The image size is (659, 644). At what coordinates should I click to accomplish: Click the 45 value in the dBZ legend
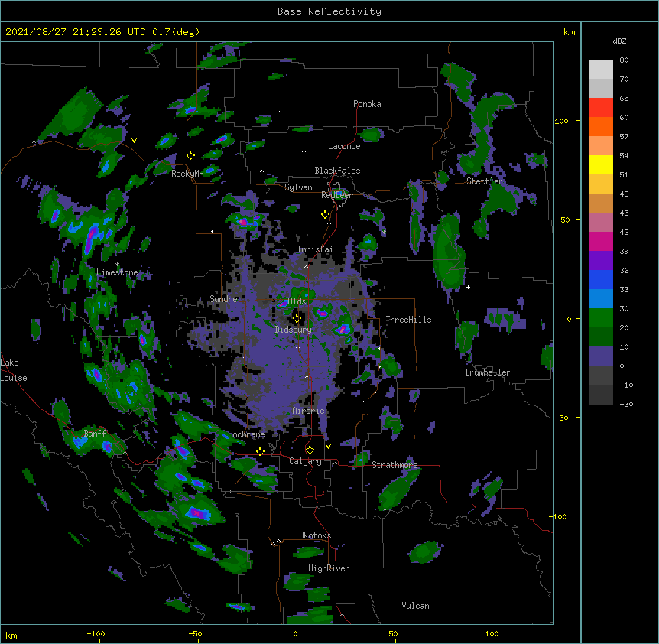(x=624, y=213)
